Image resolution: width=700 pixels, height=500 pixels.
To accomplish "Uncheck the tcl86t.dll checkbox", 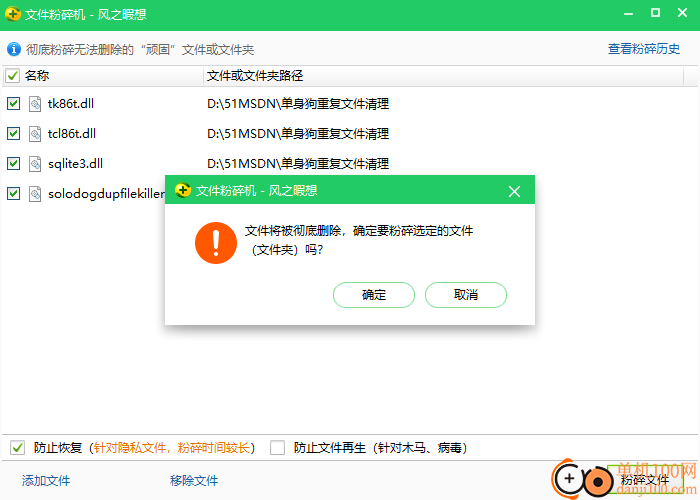I will [13, 133].
